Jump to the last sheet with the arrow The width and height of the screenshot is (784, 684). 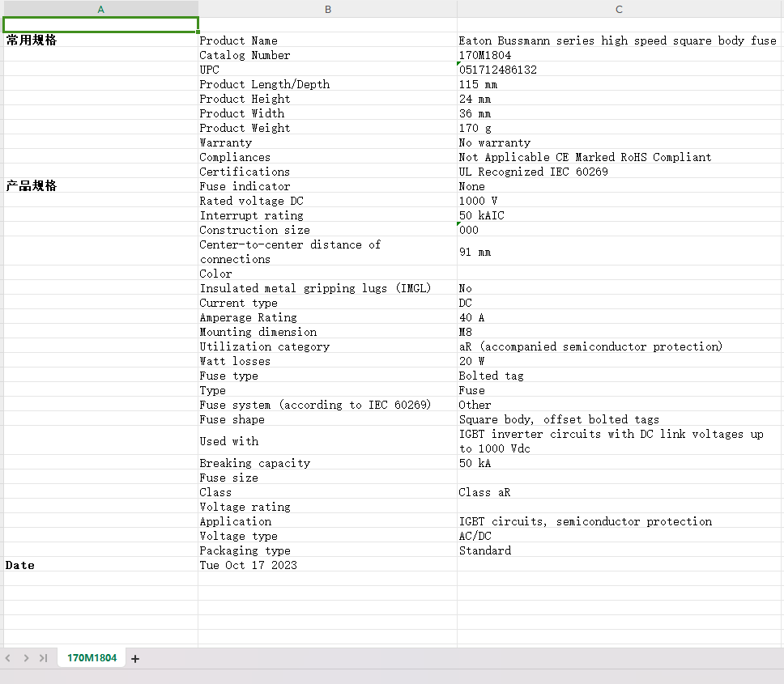click(44, 658)
